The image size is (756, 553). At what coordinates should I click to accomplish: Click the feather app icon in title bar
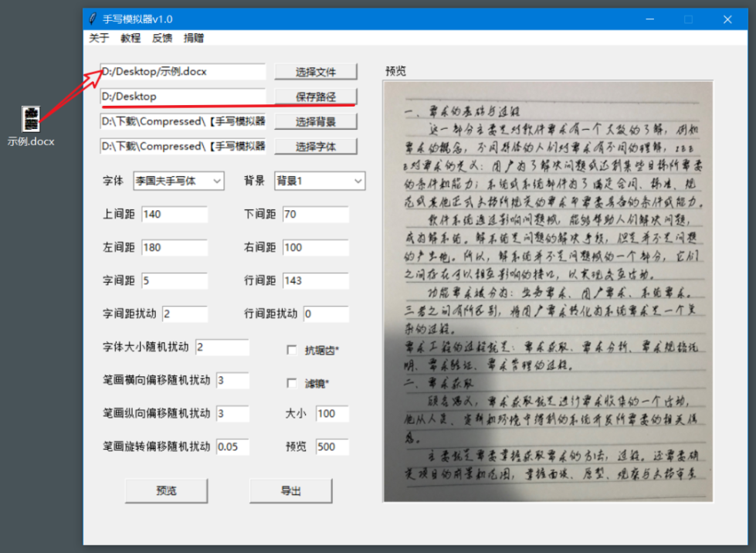93,19
